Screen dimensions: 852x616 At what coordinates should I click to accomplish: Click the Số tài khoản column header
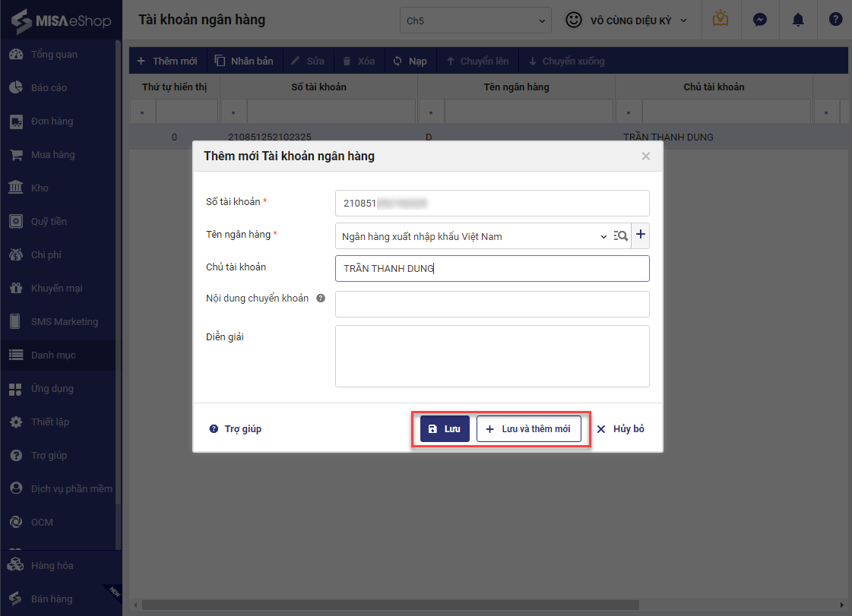(x=318, y=87)
